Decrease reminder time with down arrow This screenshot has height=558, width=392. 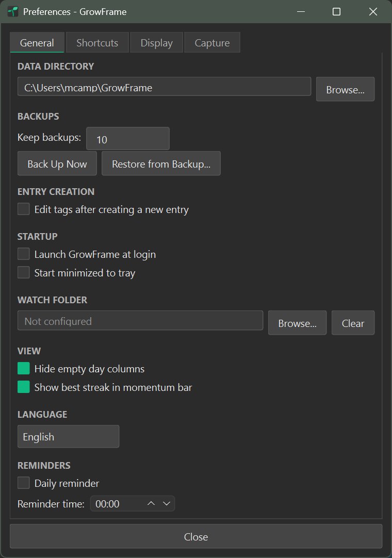166,503
